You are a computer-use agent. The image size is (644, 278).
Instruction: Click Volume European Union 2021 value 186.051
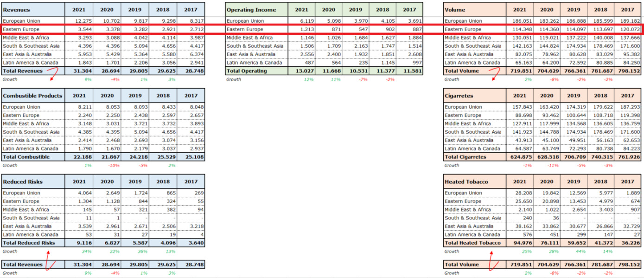[521, 21]
